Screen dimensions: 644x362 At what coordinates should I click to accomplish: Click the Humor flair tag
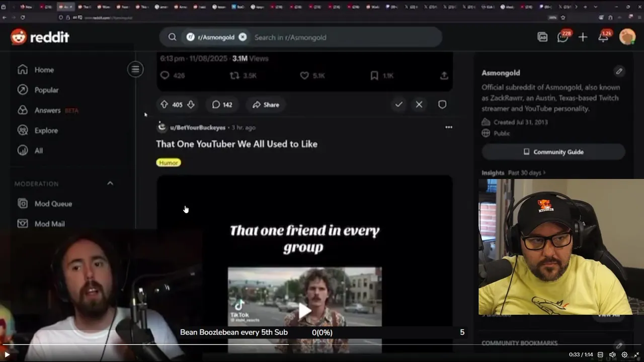169,163
